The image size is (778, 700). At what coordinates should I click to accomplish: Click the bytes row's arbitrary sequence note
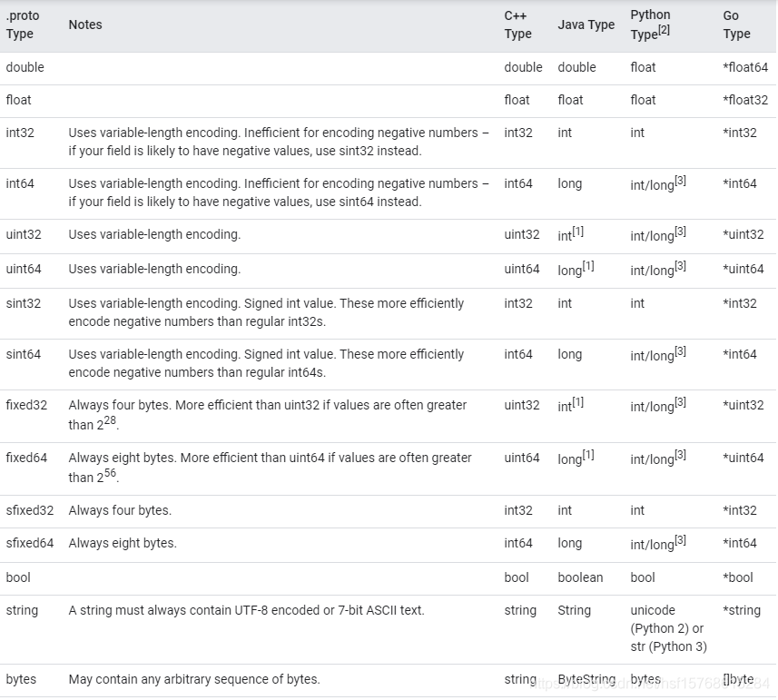point(194,679)
